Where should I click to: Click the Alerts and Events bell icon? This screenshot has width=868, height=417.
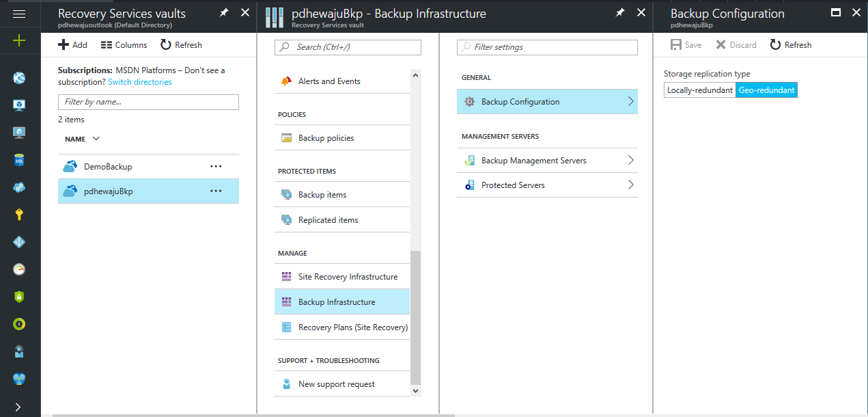[x=286, y=81]
